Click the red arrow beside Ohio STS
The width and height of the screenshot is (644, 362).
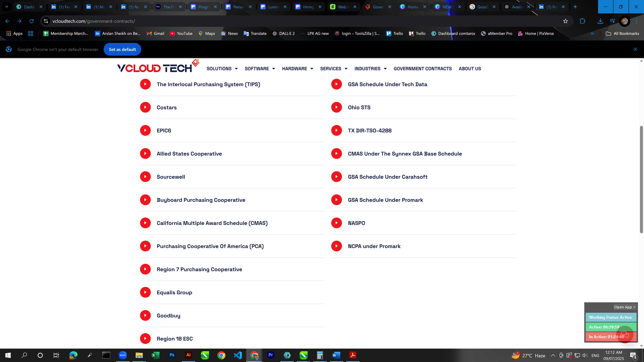[336, 107]
